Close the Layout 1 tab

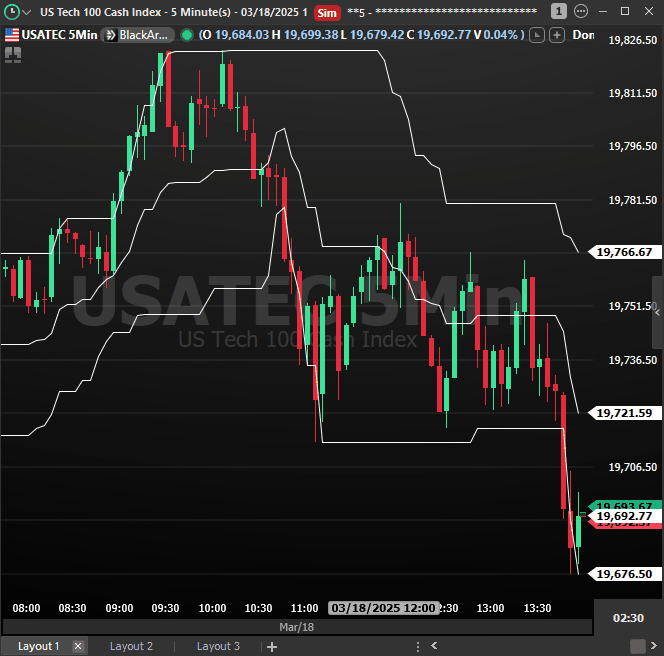click(x=79, y=646)
